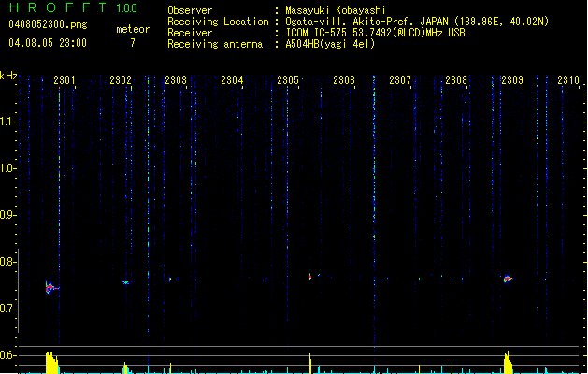588x374 pixels.
Task: Click the 0.8 kHz axis label
Action: [7, 262]
